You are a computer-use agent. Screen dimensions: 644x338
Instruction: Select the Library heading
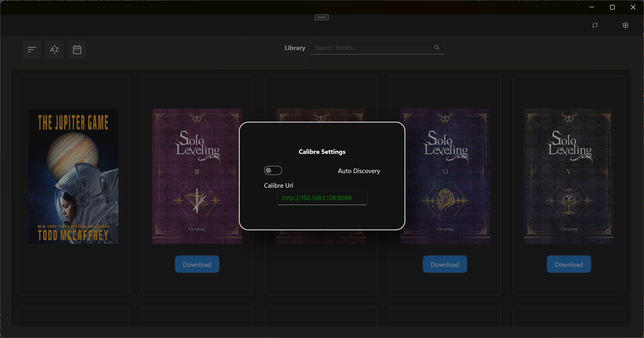tap(295, 48)
